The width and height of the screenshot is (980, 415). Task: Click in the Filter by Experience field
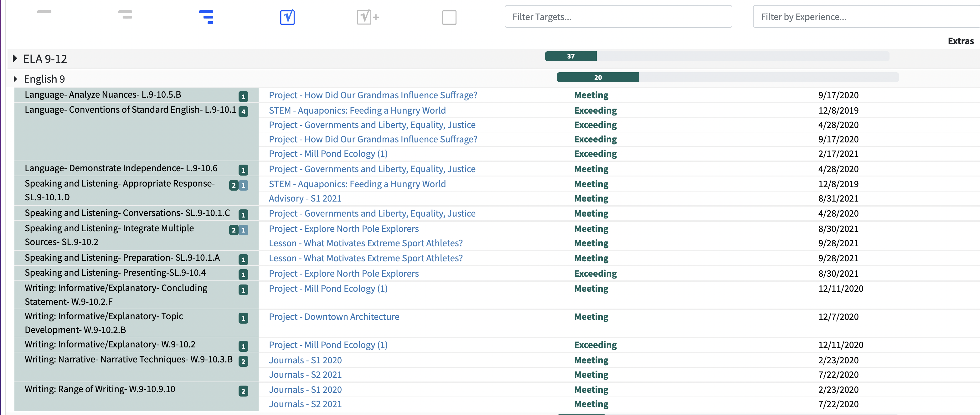[866, 17]
